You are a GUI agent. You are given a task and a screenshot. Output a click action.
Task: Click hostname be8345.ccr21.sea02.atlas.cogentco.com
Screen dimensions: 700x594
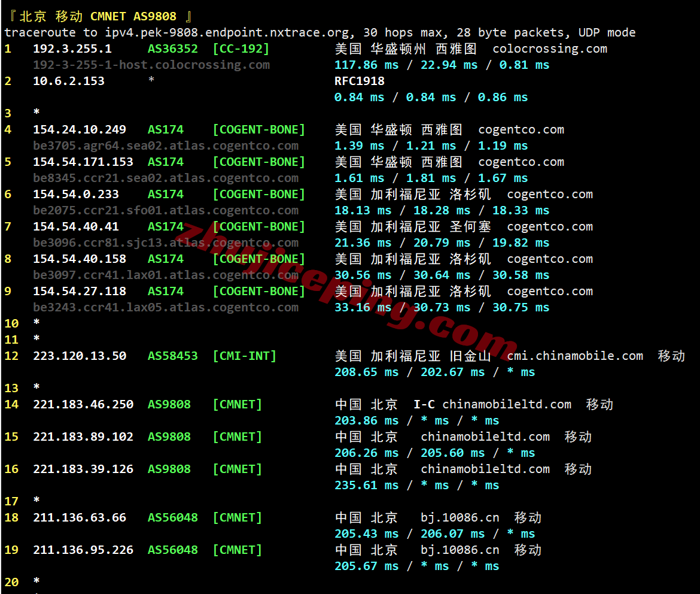(x=166, y=178)
